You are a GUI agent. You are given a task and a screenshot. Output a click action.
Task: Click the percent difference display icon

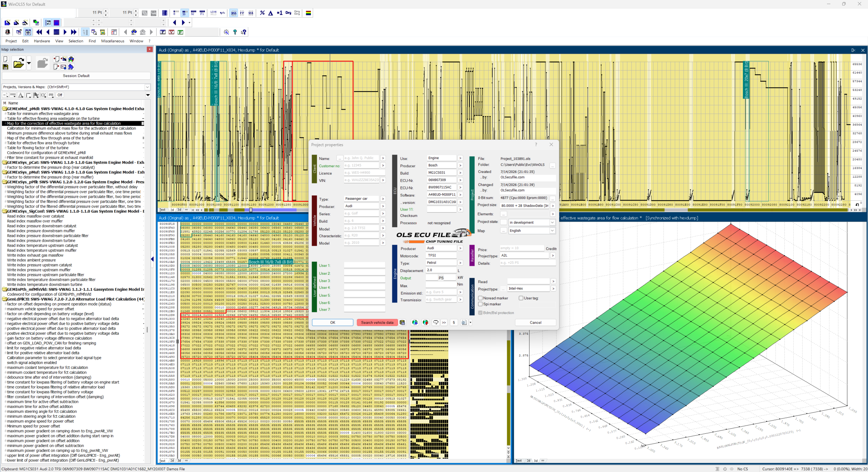[x=262, y=13]
